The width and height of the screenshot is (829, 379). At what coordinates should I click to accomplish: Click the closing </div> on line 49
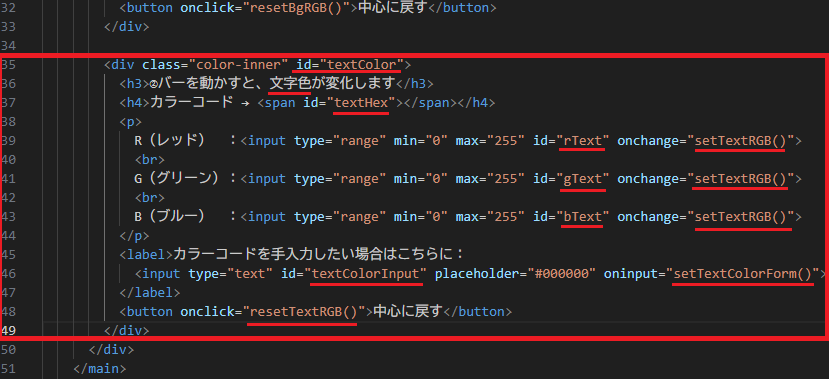point(127,331)
